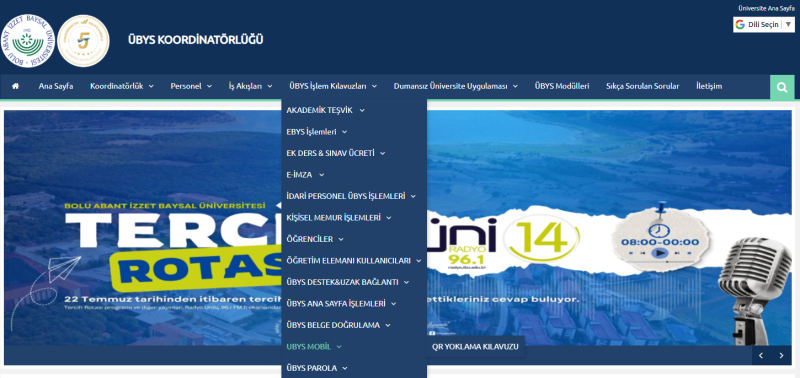This screenshot has width=800, height=378.
Task: Open the ÜBYS Modülleri menu item
Action: pyautogui.click(x=562, y=86)
